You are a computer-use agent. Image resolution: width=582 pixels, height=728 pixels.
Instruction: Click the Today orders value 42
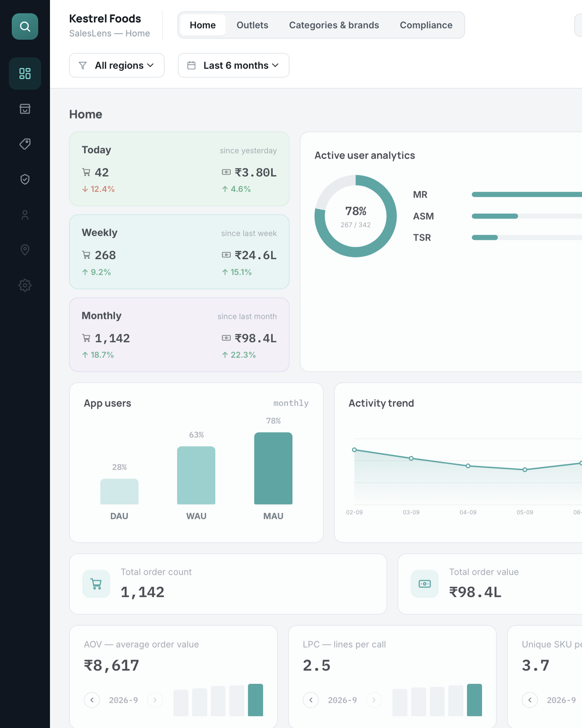(102, 172)
